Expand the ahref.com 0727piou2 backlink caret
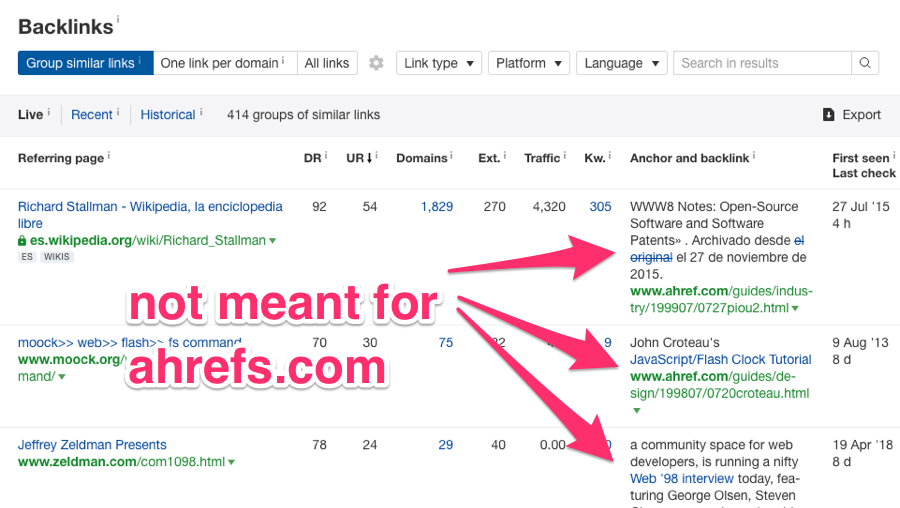 coord(795,309)
